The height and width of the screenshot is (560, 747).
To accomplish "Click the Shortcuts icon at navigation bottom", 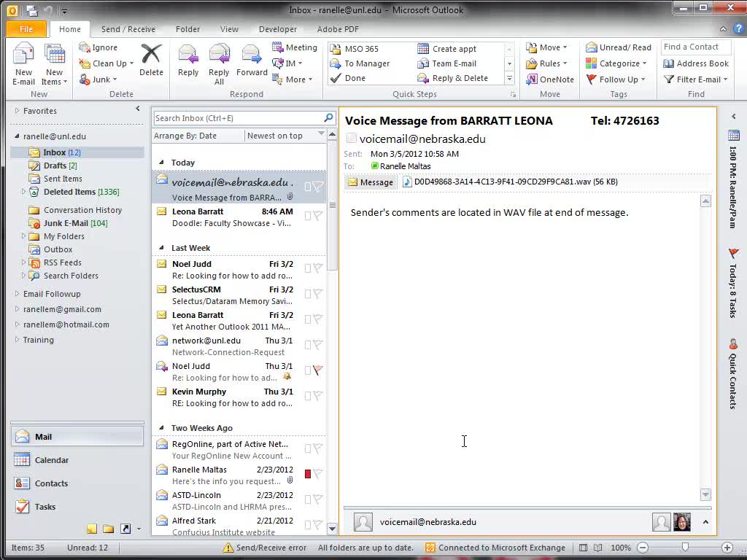I will pos(125,529).
